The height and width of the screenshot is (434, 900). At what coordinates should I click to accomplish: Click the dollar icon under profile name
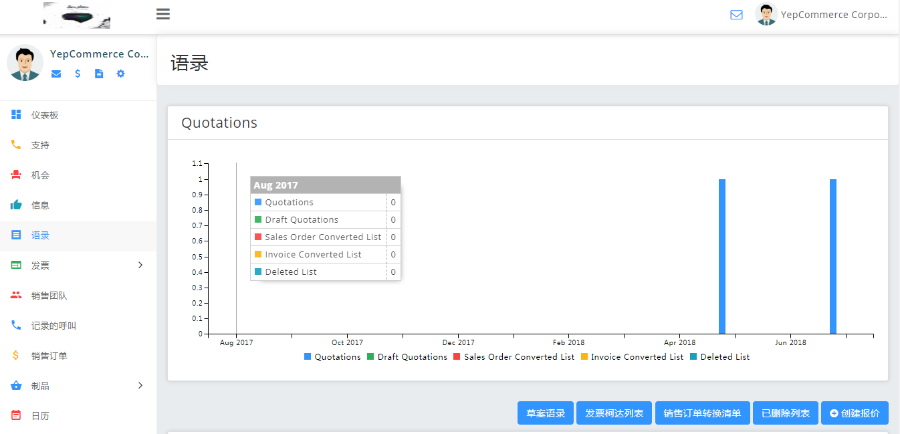coord(78,74)
